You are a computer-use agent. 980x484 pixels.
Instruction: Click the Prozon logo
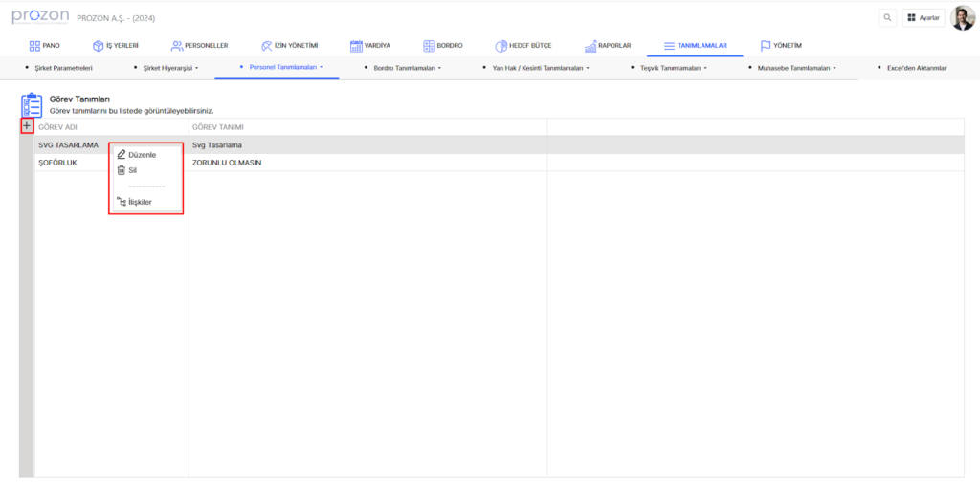click(39, 17)
